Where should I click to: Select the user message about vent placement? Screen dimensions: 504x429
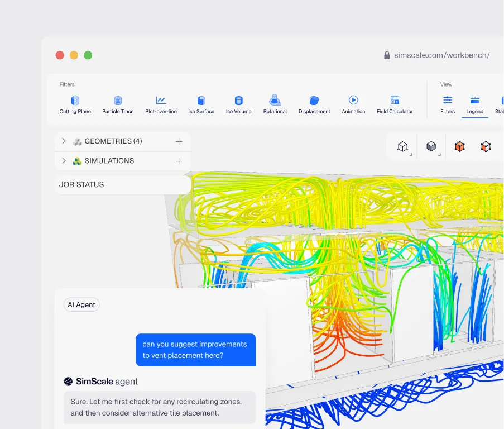pos(196,350)
